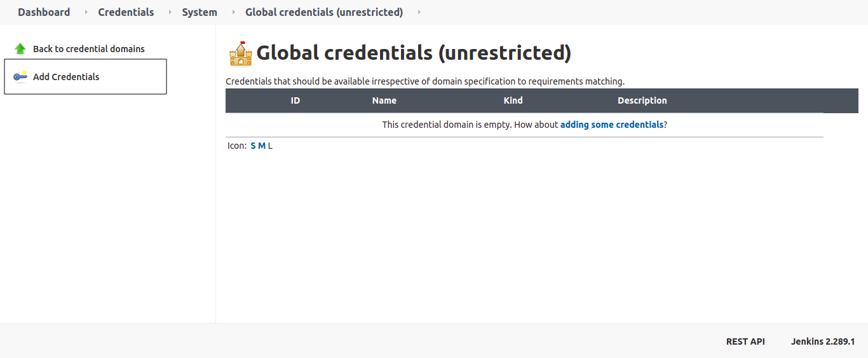Sort table by ID column header
This screenshot has width=868, height=358.
(295, 100)
